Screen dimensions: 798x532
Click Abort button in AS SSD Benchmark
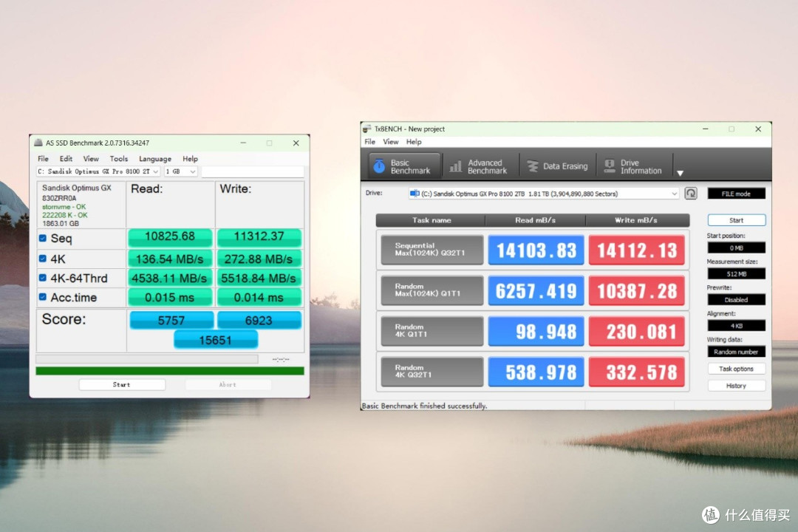pos(228,384)
